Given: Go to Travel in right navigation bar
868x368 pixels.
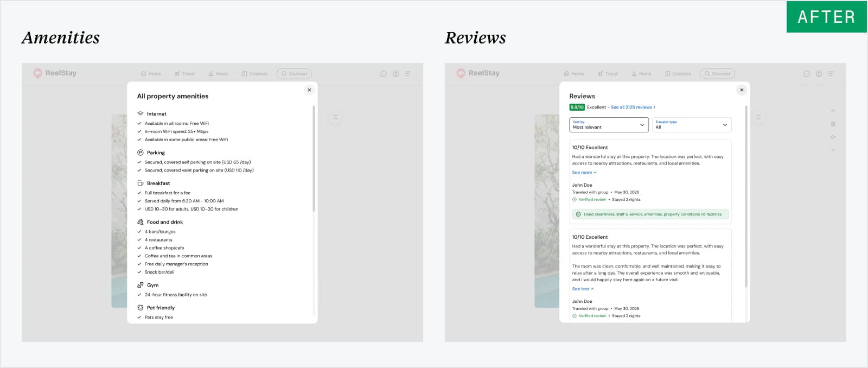Looking at the screenshot, I should [x=608, y=74].
